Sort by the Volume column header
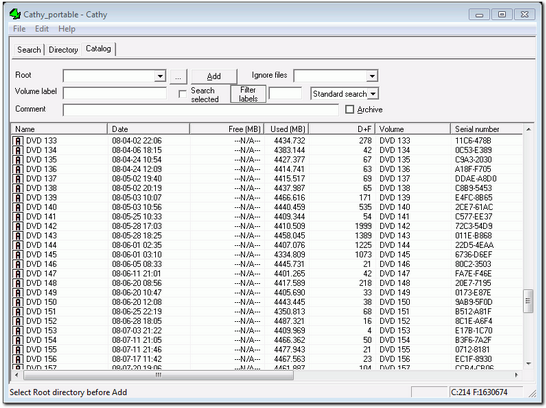This screenshot has width=546, height=408. (413, 129)
